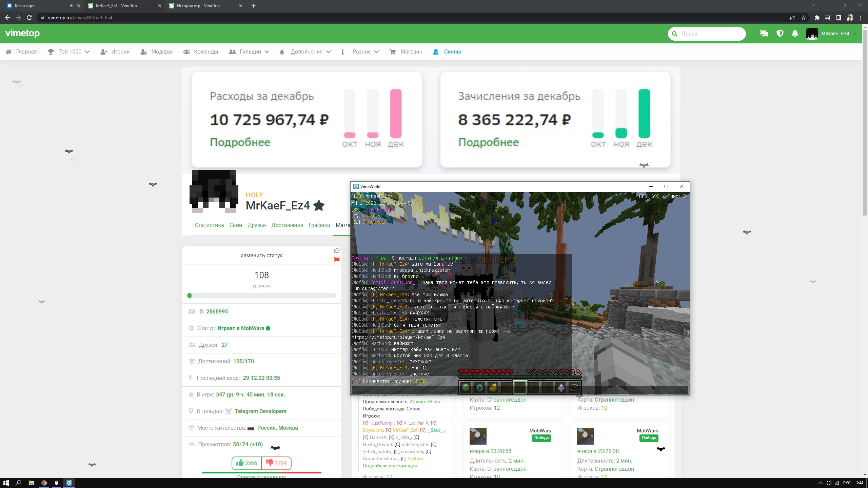Switch to the Достижения profile tab
The image size is (868, 488).
[x=287, y=225]
